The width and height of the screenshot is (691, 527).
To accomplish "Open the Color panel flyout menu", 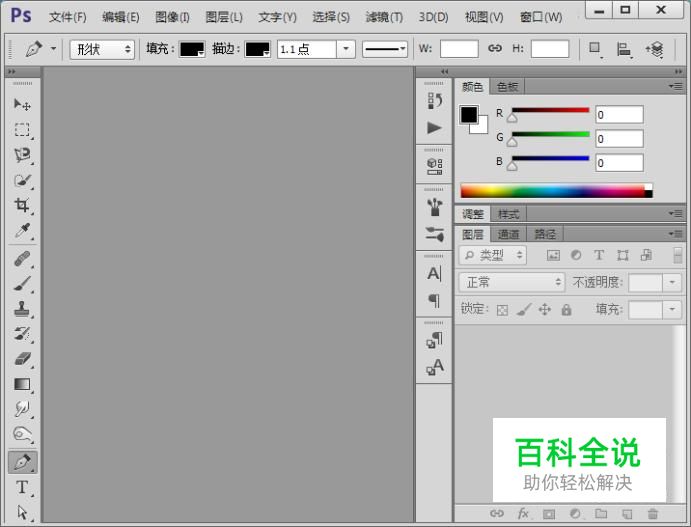I will click(675, 86).
